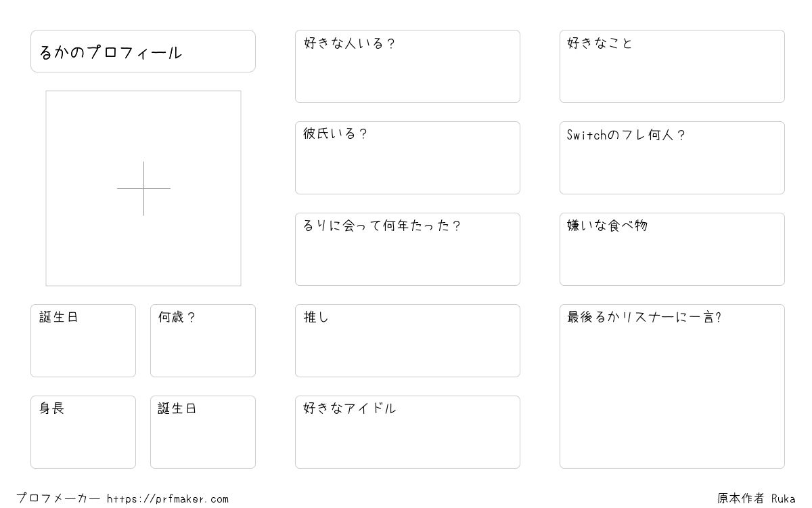Image resolution: width=812 pixels, height=508 pixels.
Task: Select the 推し answer box
Action: coord(407,341)
